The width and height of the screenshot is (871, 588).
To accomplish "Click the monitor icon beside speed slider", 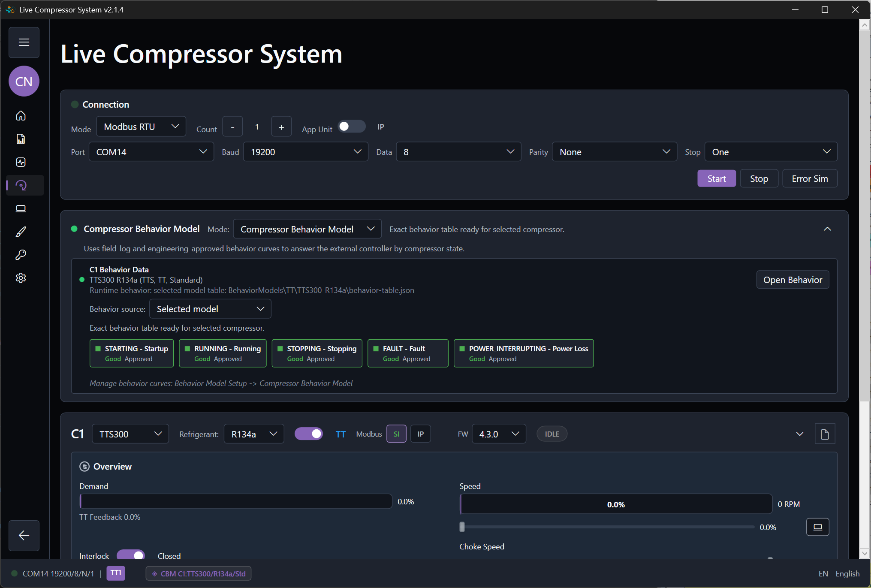I will pos(818,527).
